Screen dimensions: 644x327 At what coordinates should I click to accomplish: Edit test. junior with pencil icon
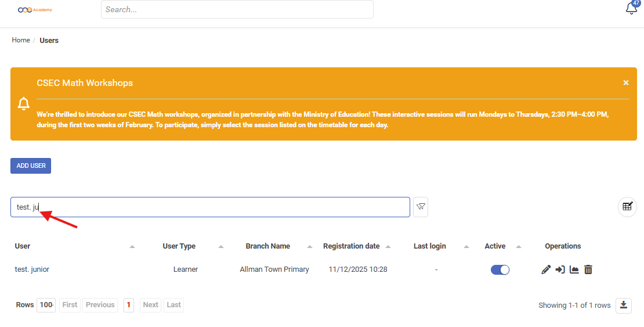(x=545, y=269)
